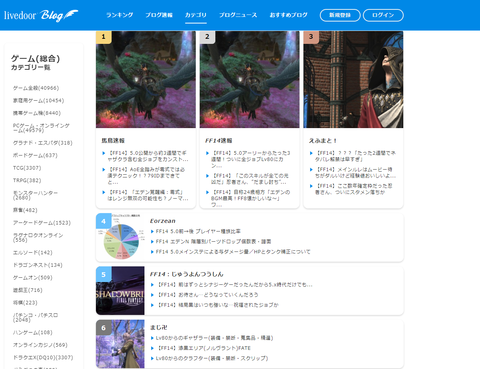This screenshot has height=369, width=480.
Task: Open article 祝福されたジョブか
Action: pyautogui.click(x=218, y=305)
